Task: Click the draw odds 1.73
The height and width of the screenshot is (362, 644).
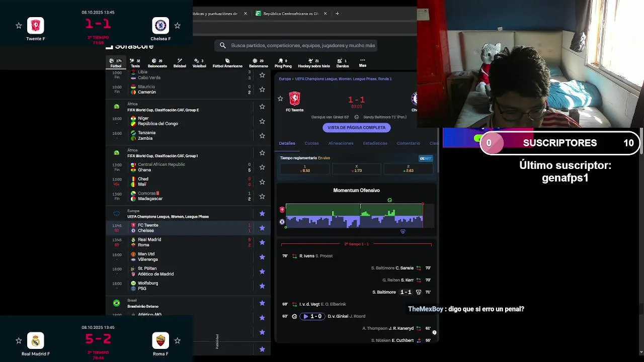Action: pyautogui.click(x=357, y=169)
